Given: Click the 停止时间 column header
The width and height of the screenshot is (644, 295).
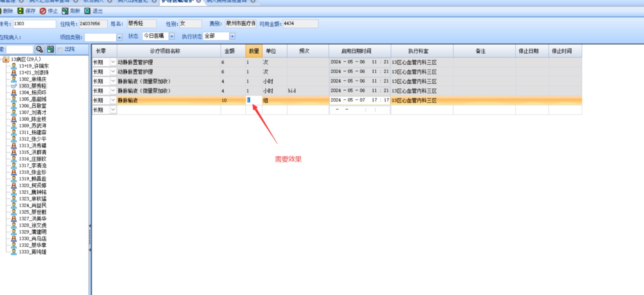Looking at the screenshot, I should click(565, 51).
